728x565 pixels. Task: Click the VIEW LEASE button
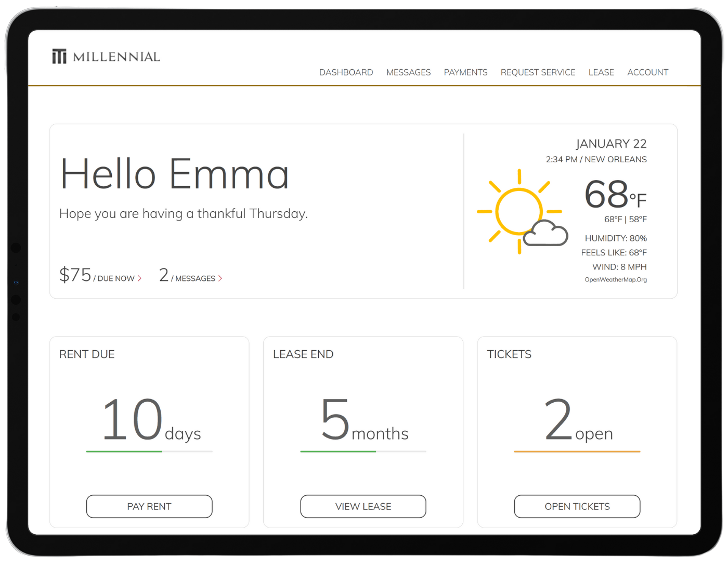[x=363, y=506]
